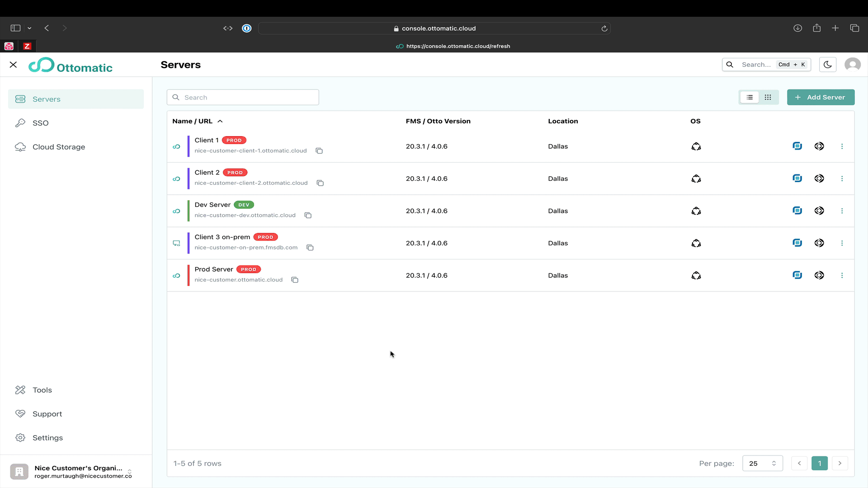Open the Per page dropdown
Viewport: 868px width, 488px height.
[762, 464]
